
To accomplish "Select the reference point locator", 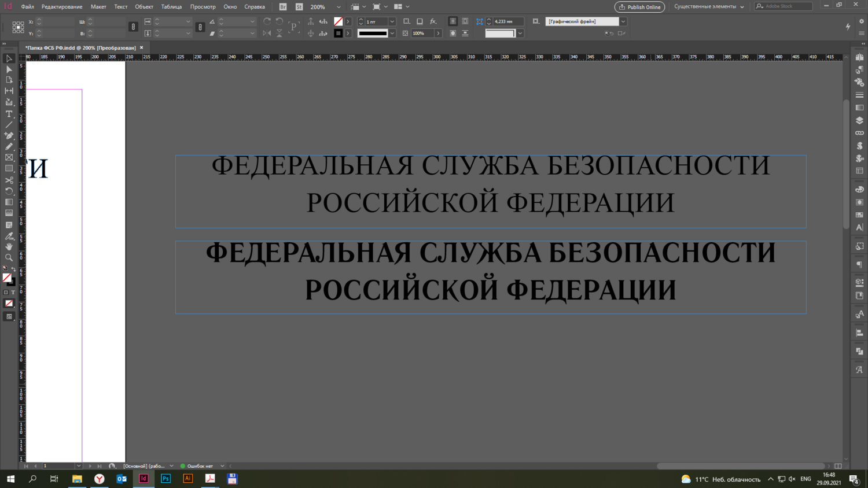I will pos(18,27).
